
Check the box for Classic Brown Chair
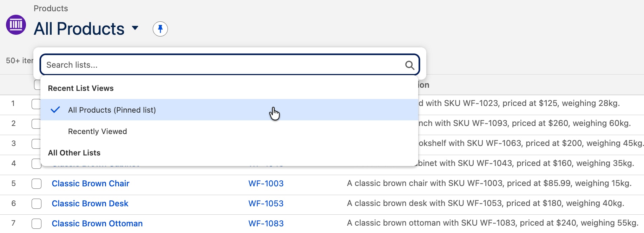(x=37, y=184)
